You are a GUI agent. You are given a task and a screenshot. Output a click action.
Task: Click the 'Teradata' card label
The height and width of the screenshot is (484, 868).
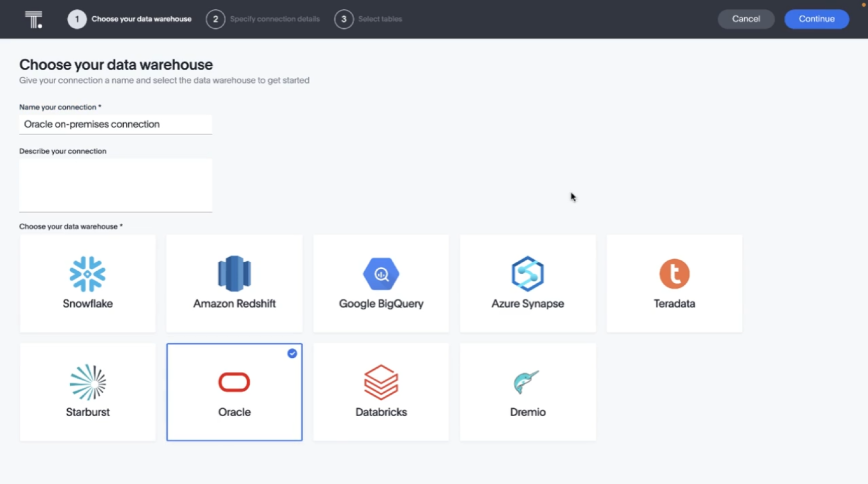674,304
